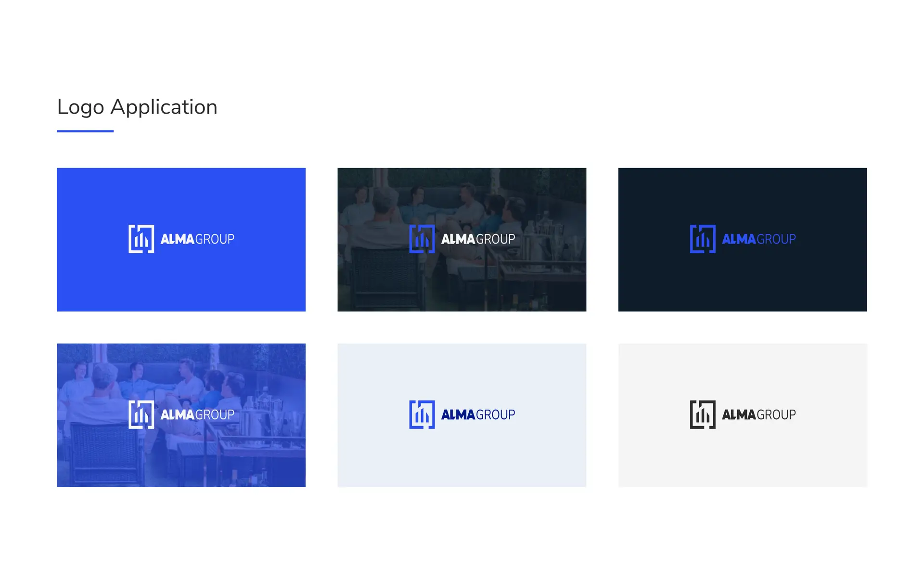Image resolution: width=924 pixels, height=569 pixels.
Task: Click the blue ALMAGROUP text on the navy card
Action: coord(758,239)
